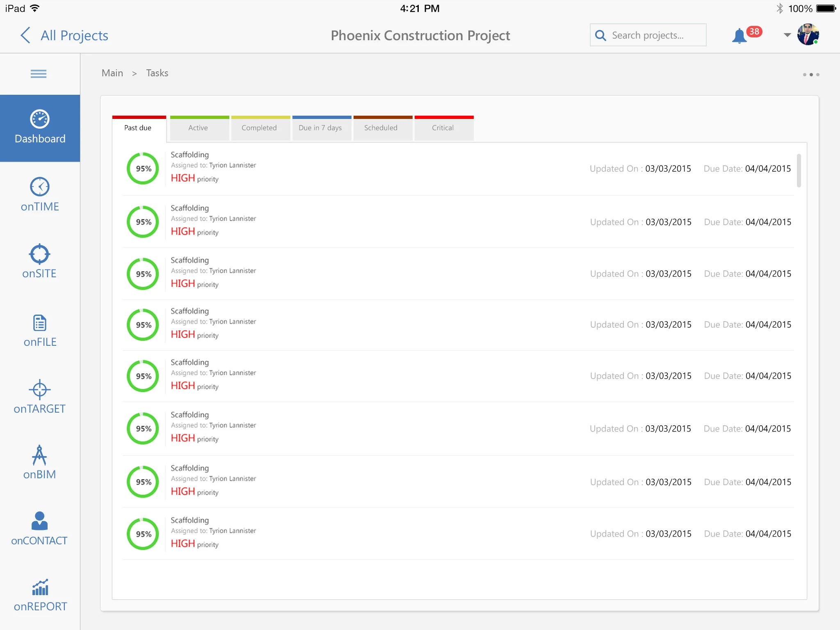Click the Main breadcrumb link
Viewport: 840px width, 630px height.
click(112, 73)
